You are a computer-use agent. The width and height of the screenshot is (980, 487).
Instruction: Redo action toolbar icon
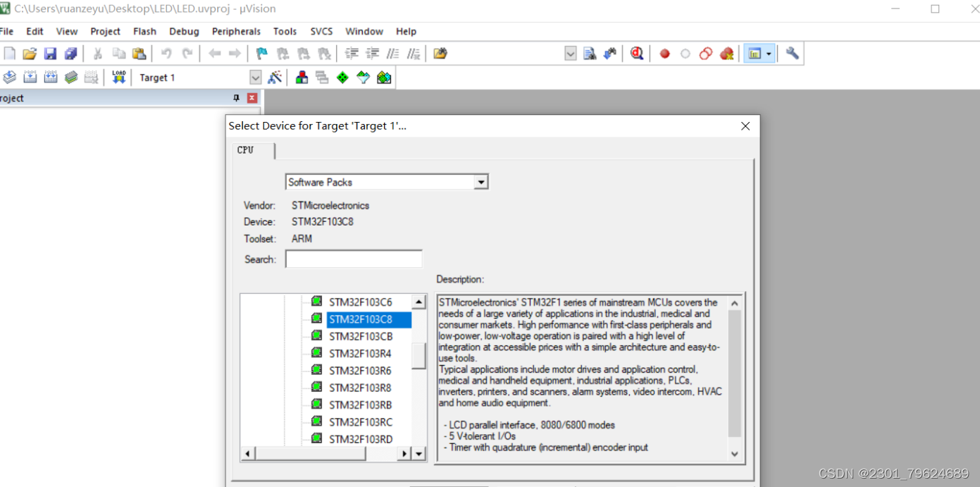pyautogui.click(x=187, y=54)
